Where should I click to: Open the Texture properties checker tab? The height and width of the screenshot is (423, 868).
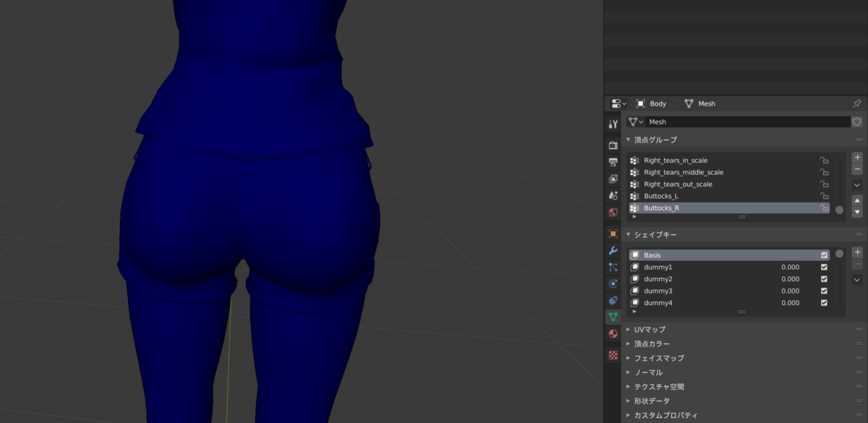tap(613, 355)
